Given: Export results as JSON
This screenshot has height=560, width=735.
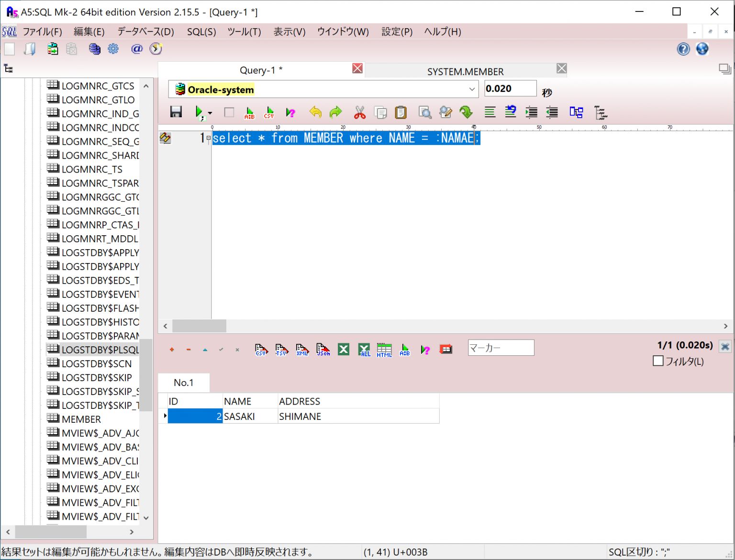Looking at the screenshot, I should coord(323,350).
